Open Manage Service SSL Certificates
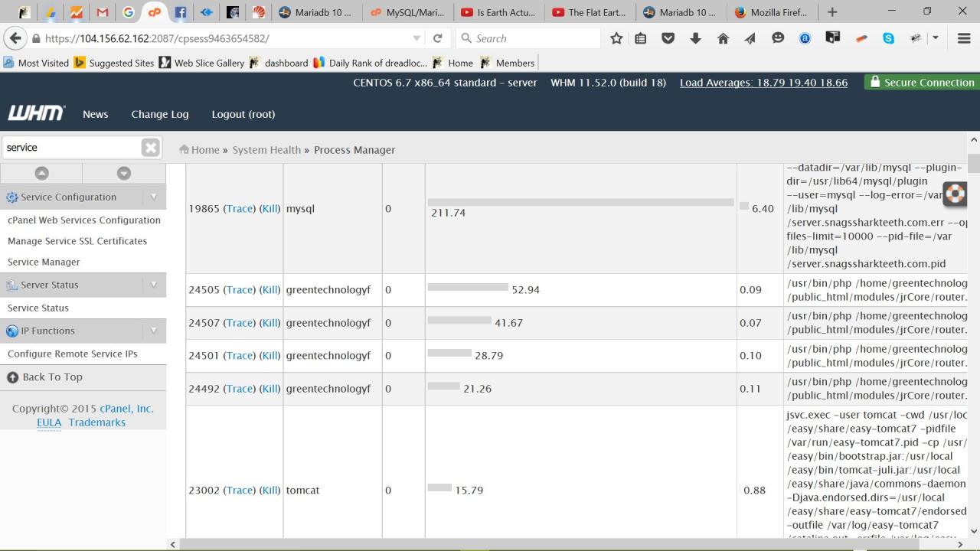The image size is (980, 551). pos(77,241)
